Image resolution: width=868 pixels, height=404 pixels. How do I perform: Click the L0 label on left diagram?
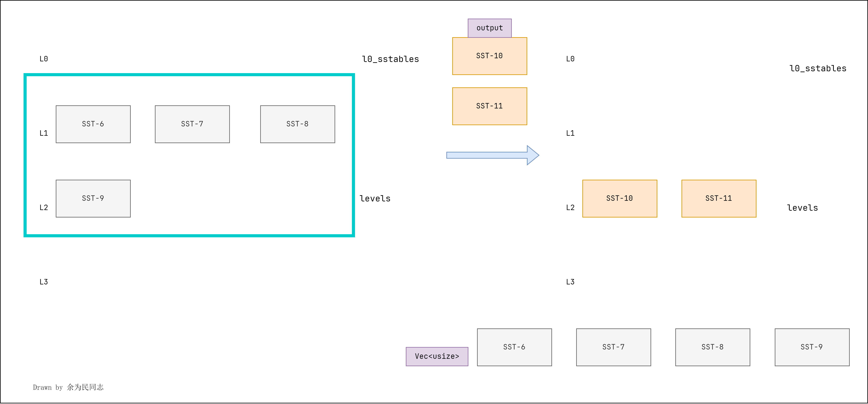click(x=44, y=59)
